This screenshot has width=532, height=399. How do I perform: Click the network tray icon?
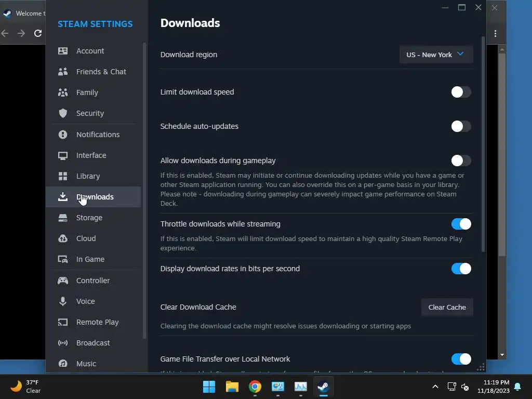click(x=451, y=387)
